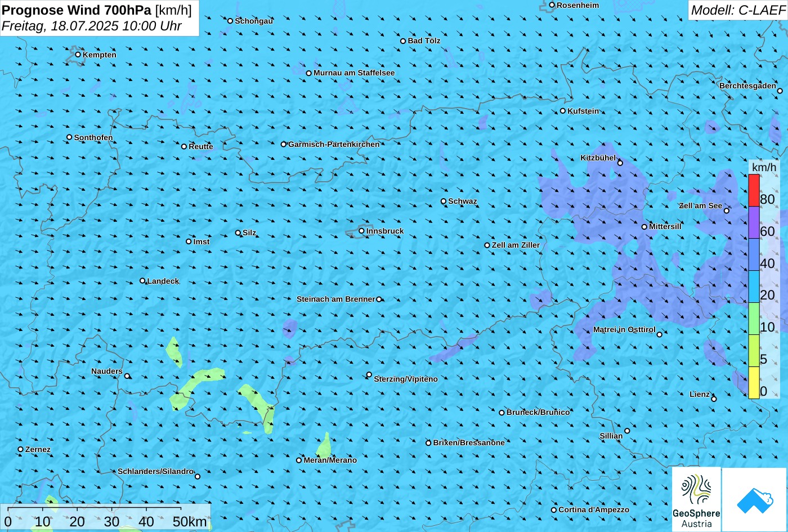Click the Bruneck/Brunico label
788x532 pixels.
tap(538, 412)
